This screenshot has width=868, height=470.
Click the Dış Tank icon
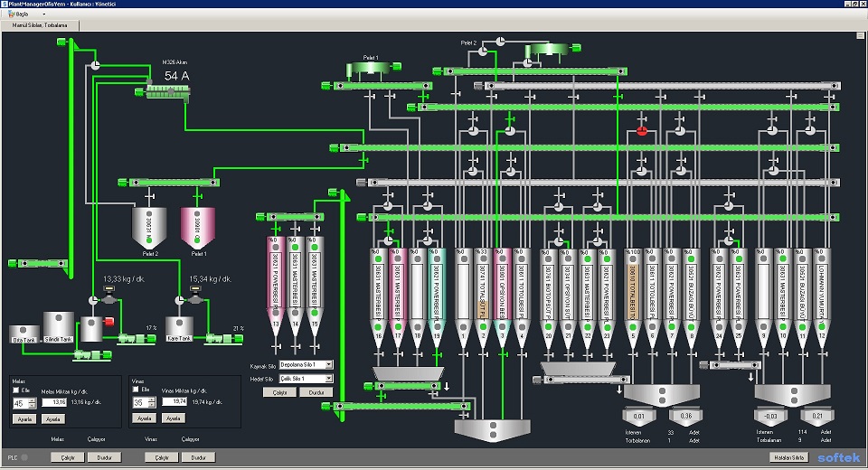click(24, 334)
